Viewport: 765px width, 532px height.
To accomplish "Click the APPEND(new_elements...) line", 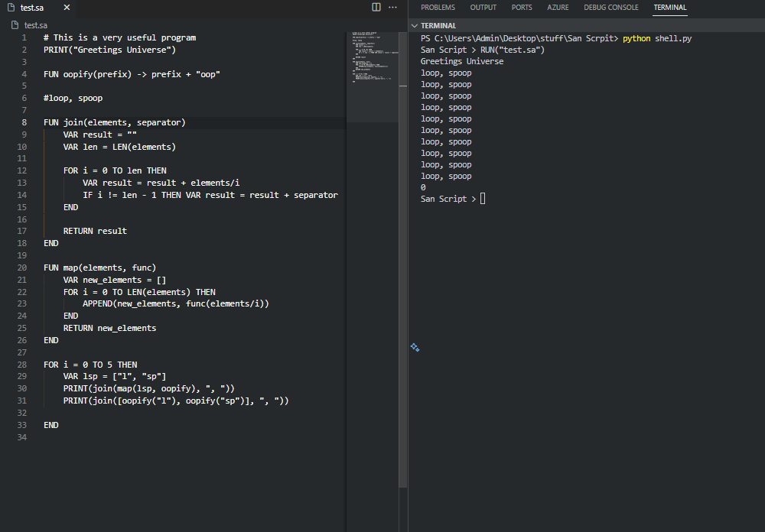I will coord(176,303).
